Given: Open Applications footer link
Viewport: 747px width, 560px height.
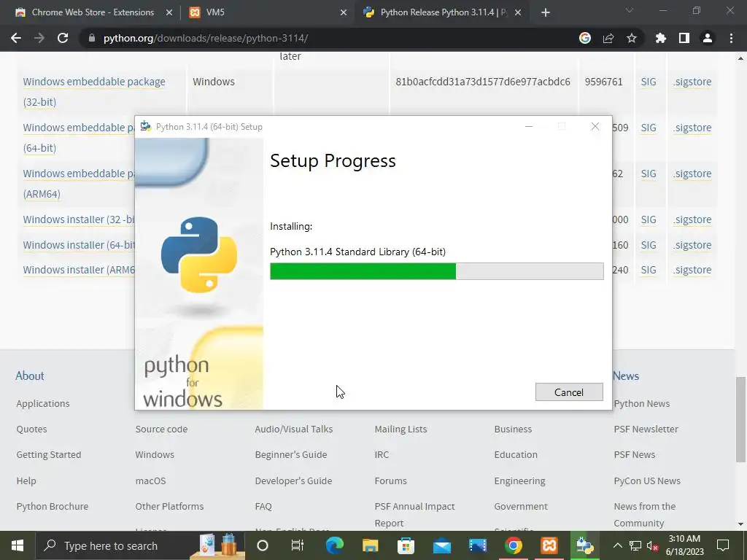Looking at the screenshot, I should click(x=43, y=403).
